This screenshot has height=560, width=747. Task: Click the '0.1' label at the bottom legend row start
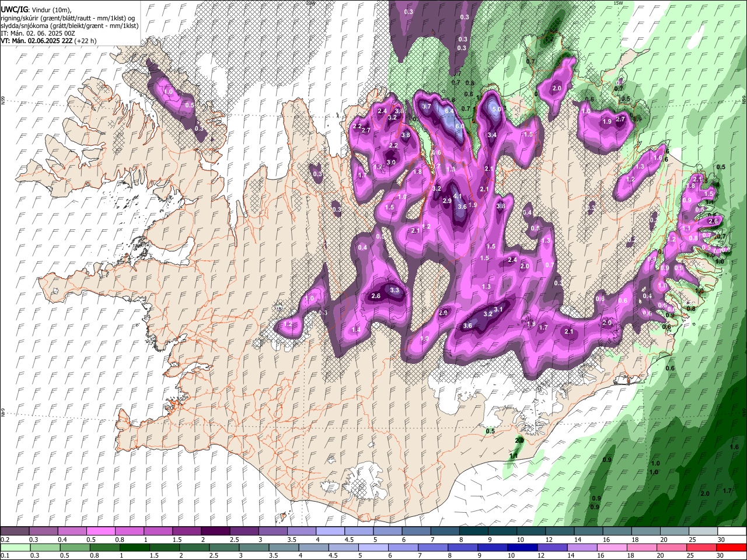[5, 556]
